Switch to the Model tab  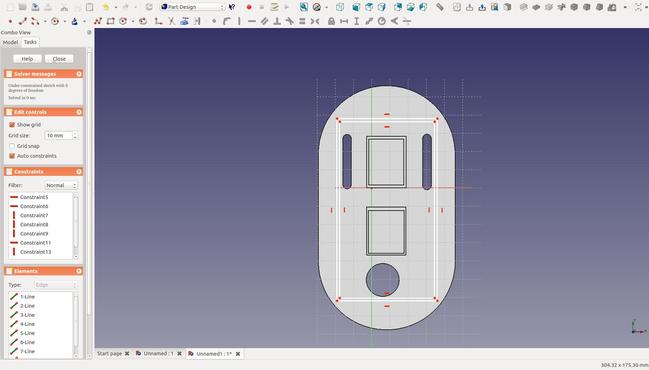pyautogui.click(x=10, y=42)
